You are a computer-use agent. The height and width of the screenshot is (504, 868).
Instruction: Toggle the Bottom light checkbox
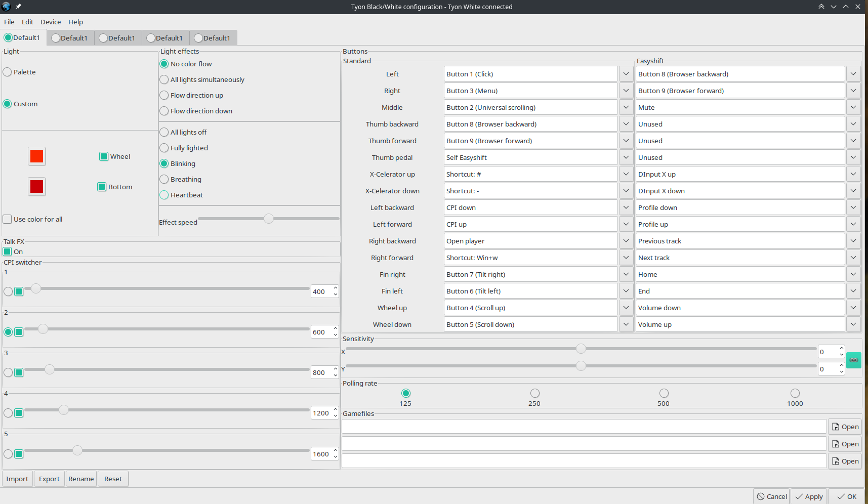click(102, 187)
